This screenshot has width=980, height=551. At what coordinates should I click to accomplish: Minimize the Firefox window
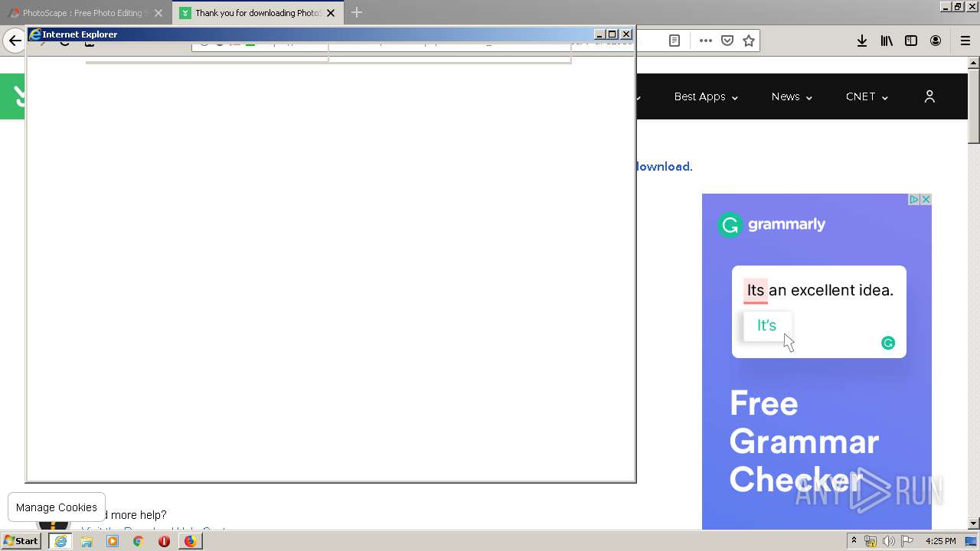(946, 6)
